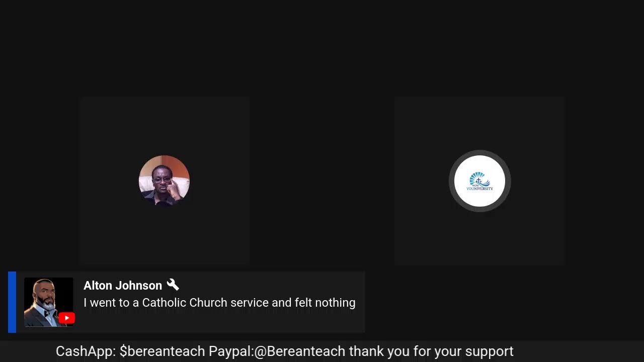
Task: Click the word "Johnson" in commenter name
Action: pos(141,286)
